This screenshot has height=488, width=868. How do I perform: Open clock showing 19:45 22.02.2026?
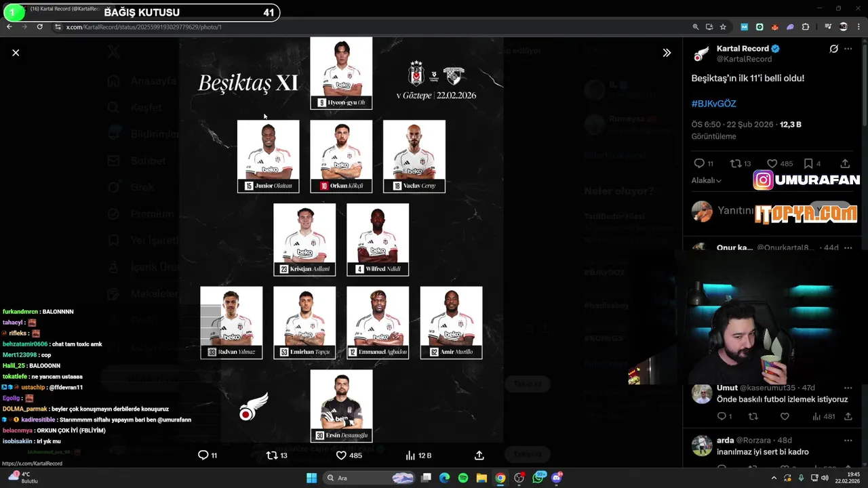point(849,478)
